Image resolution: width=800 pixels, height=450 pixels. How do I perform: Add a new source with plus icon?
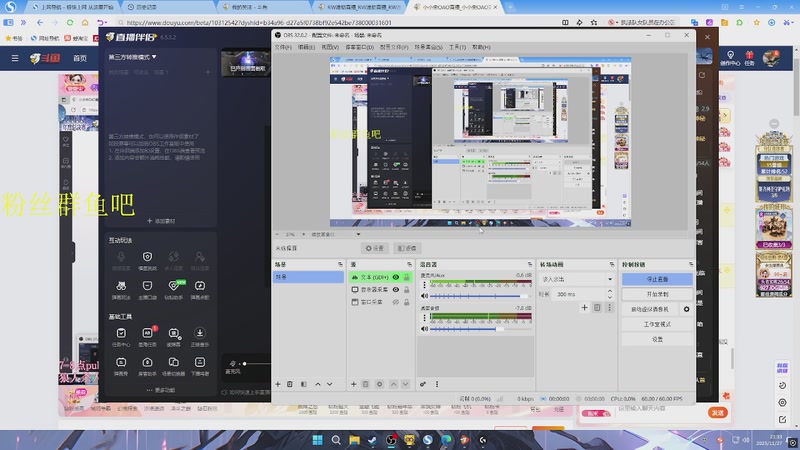point(354,384)
